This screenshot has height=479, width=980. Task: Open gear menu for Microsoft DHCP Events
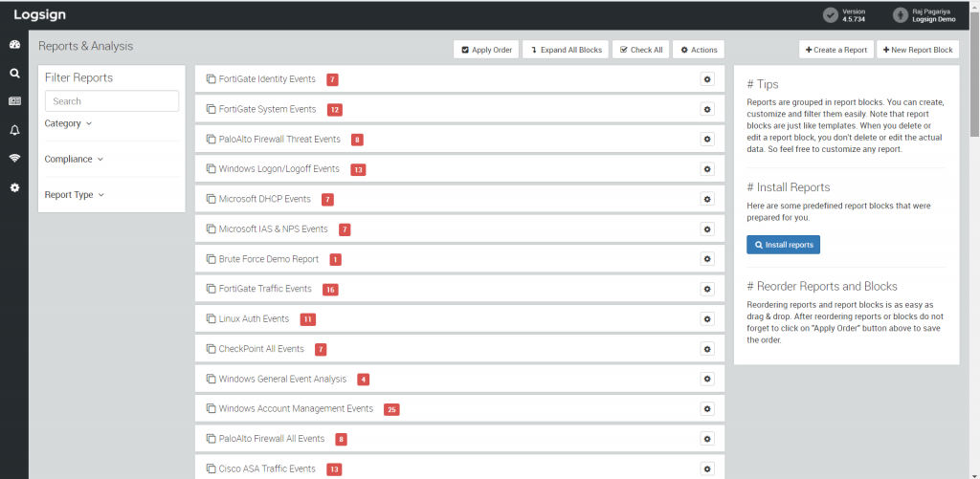[707, 199]
